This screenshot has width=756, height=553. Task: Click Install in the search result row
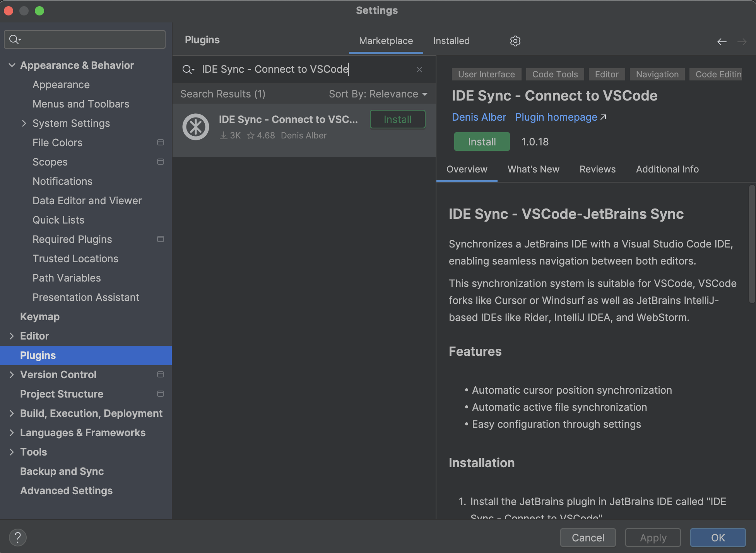coord(397,119)
